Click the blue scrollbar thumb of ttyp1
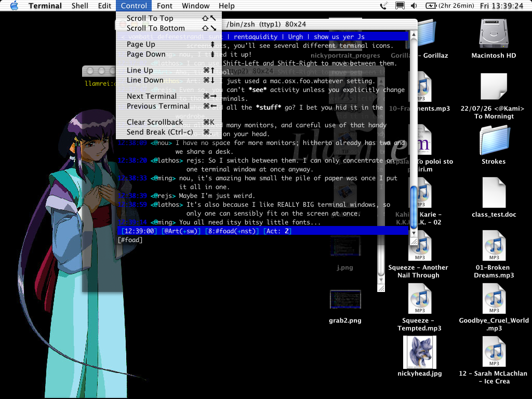 click(x=414, y=207)
